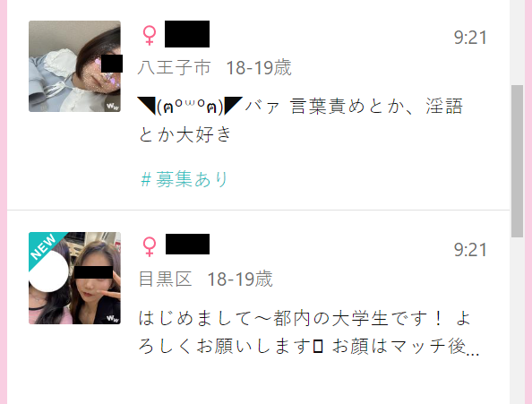This screenshot has height=404, width=532.
Task: Click the gray vertical scrollbar thumb
Action: pos(517,161)
